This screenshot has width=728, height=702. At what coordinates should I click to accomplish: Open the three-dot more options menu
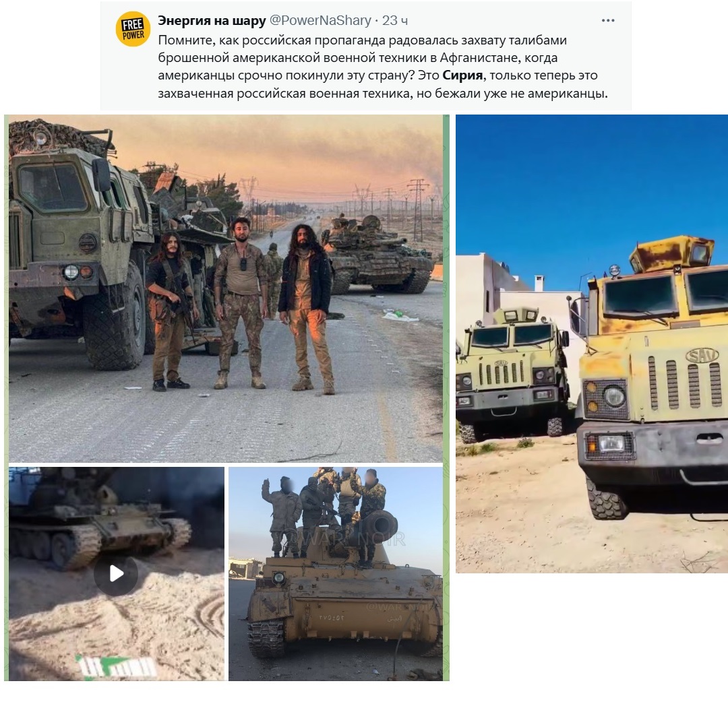tap(608, 20)
